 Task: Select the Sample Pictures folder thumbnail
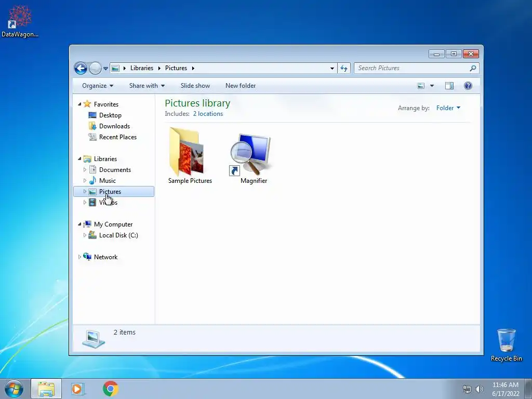(187, 152)
